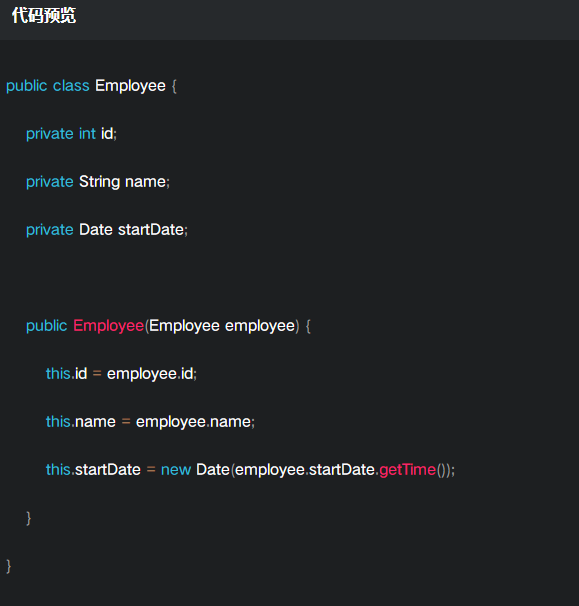Screen dimensions: 579x606
Task: Click the Date type in the startDate field
Action: [x=96, y=230]
